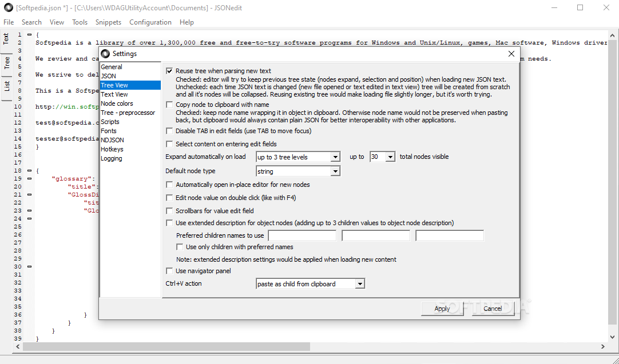
Task: Select General settings category
Action: [130, 67]
